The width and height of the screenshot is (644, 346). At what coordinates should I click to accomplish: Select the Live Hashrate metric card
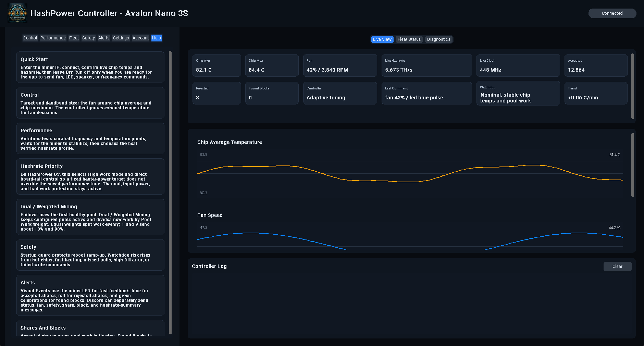point(426,65)
